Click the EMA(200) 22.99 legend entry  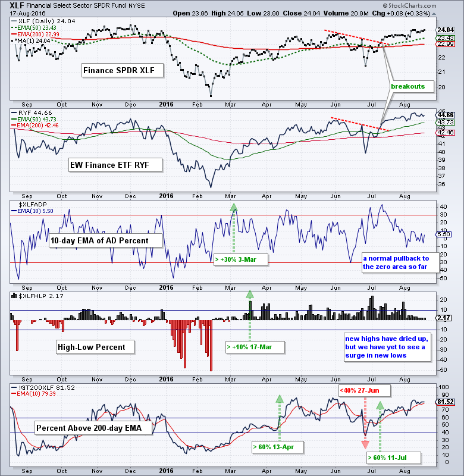pyautogui.click(x=35, y=35)
